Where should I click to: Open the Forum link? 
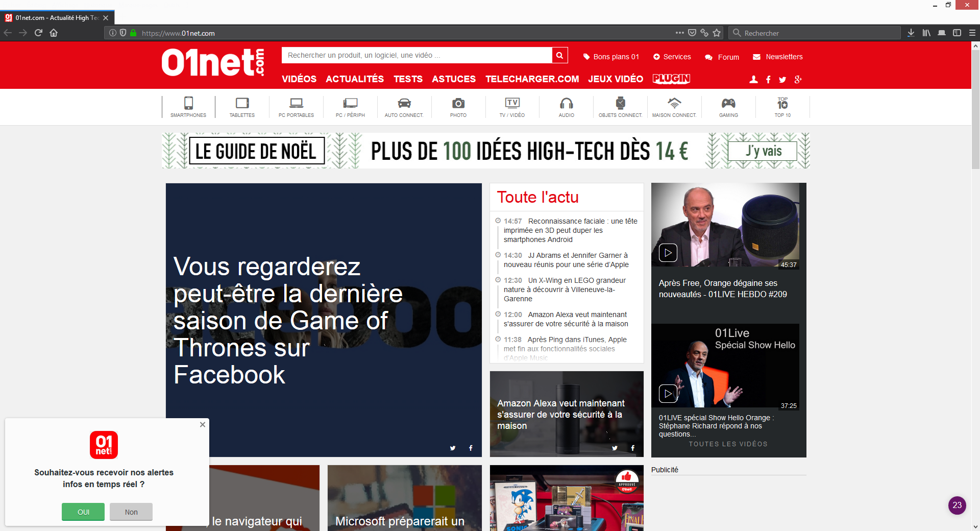pos(722,57)
